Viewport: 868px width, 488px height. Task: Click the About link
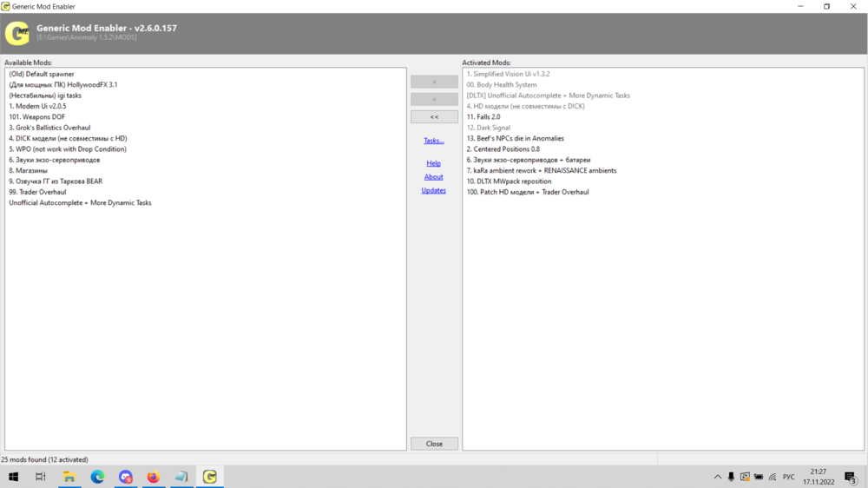[x=434, y=177]
